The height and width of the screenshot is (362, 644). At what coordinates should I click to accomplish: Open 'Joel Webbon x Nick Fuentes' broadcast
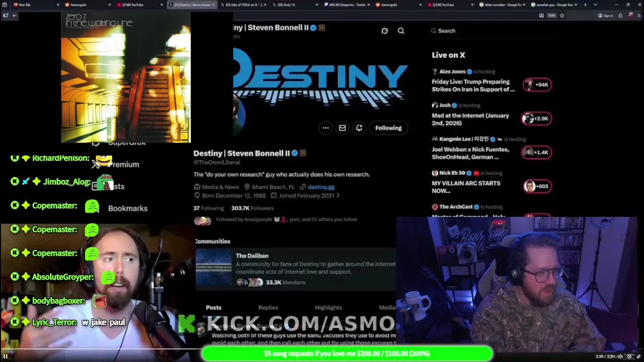coord(470,153)
